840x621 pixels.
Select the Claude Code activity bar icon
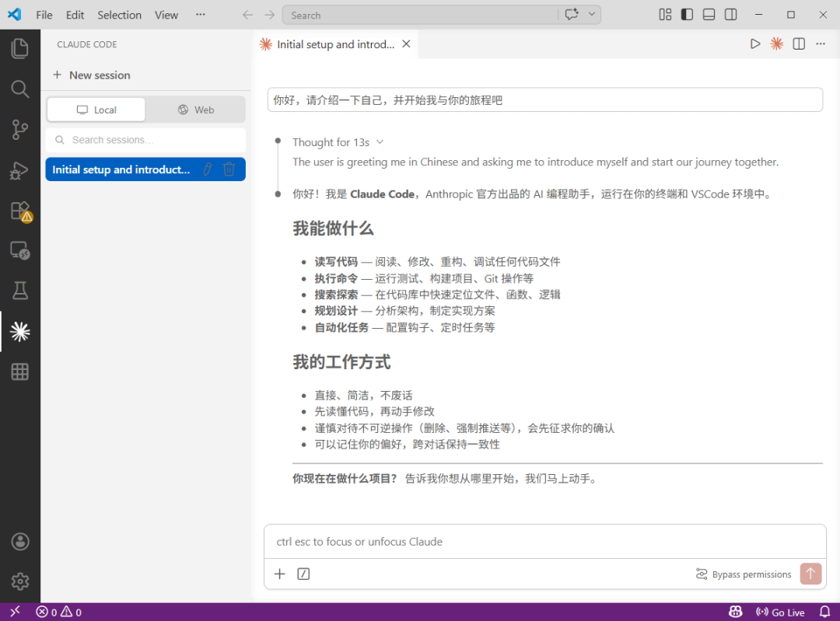(19, 331)
